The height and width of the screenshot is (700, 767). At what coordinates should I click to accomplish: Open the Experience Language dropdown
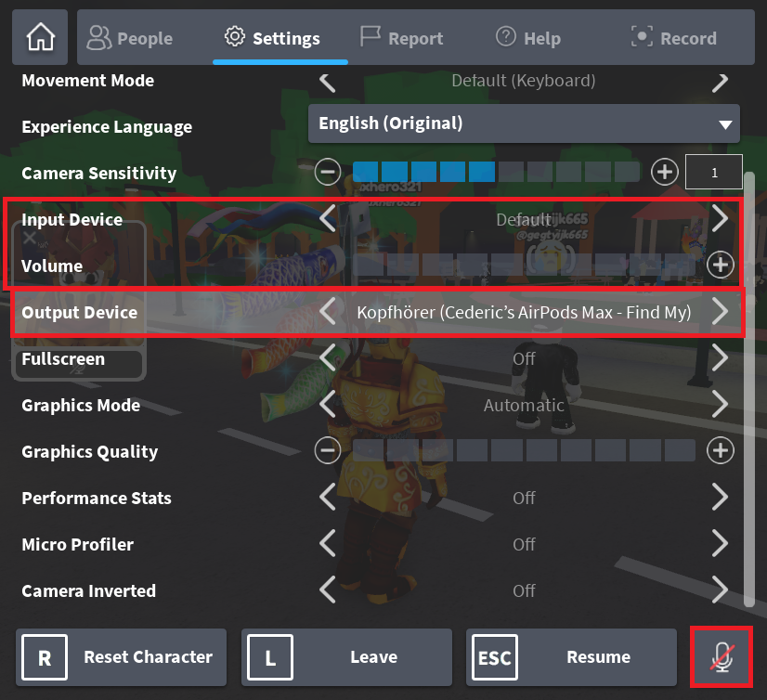(x=524, y=123)
